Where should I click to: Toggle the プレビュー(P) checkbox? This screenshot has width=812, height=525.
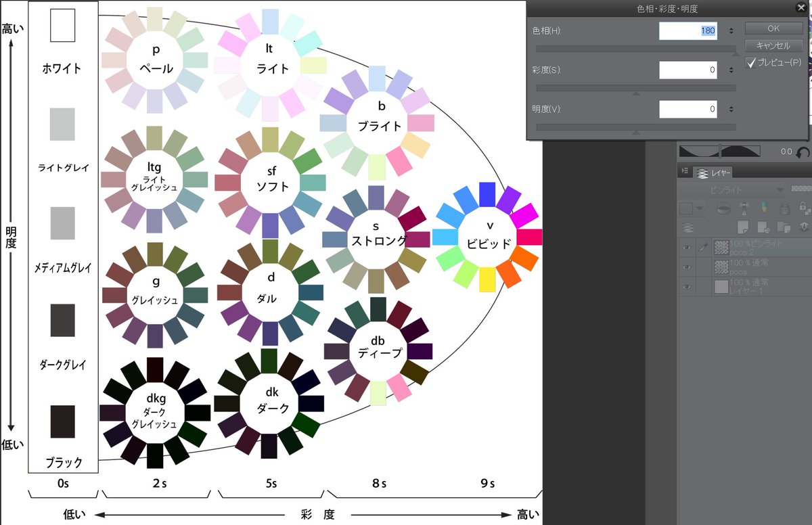pos(750,62)
